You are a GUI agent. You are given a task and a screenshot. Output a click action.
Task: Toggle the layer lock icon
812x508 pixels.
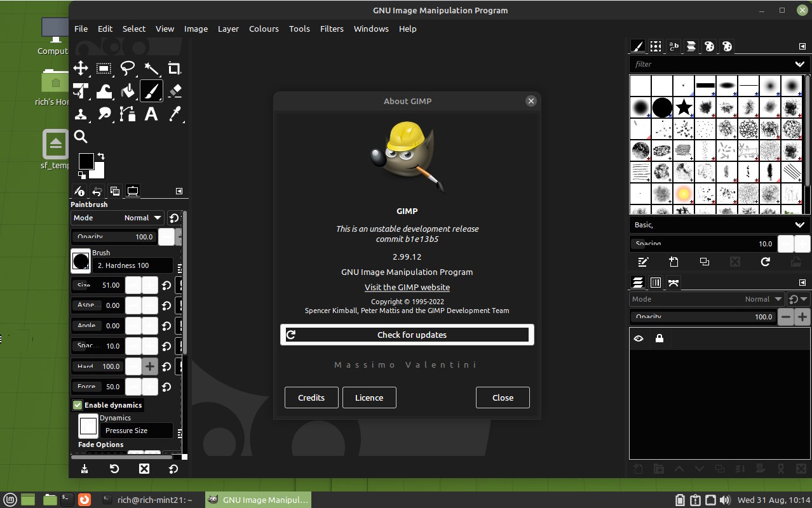coord(659,339)
